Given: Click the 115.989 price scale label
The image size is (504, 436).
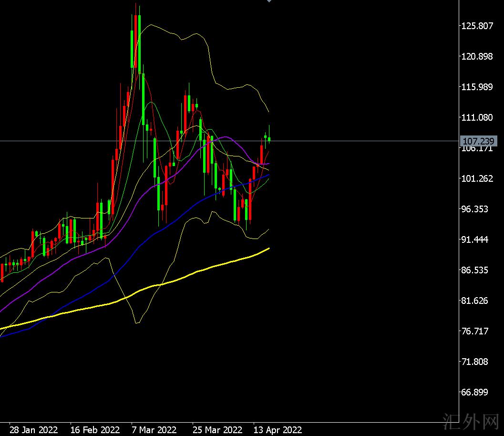Looking at the screenshot, I should coord(477,87).
